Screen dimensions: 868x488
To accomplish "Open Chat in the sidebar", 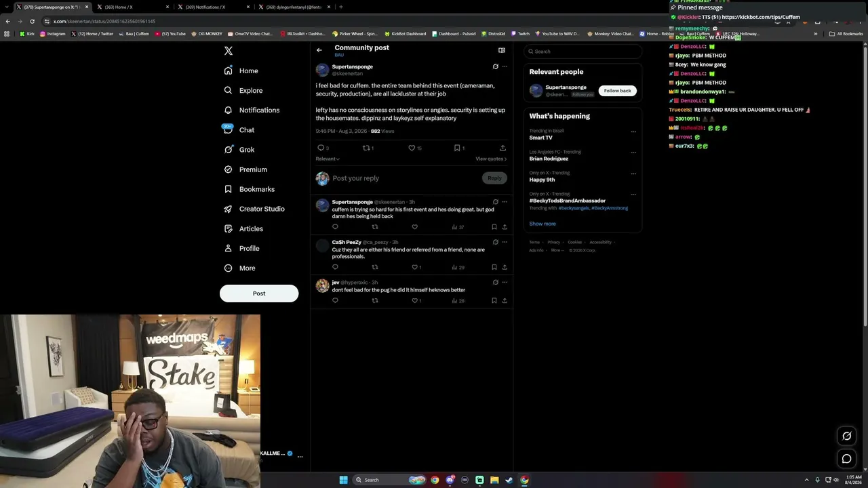I will coord(239,130).
